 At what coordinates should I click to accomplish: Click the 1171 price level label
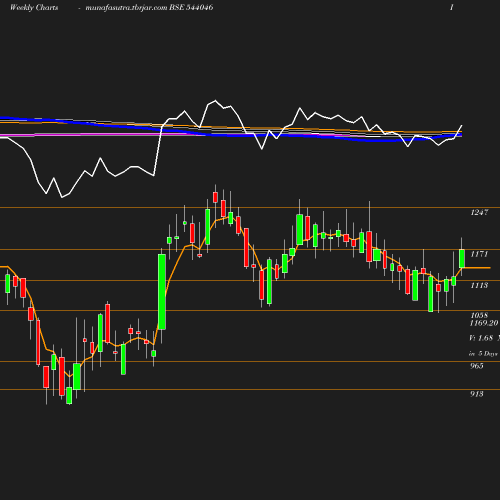coord(479,254)
